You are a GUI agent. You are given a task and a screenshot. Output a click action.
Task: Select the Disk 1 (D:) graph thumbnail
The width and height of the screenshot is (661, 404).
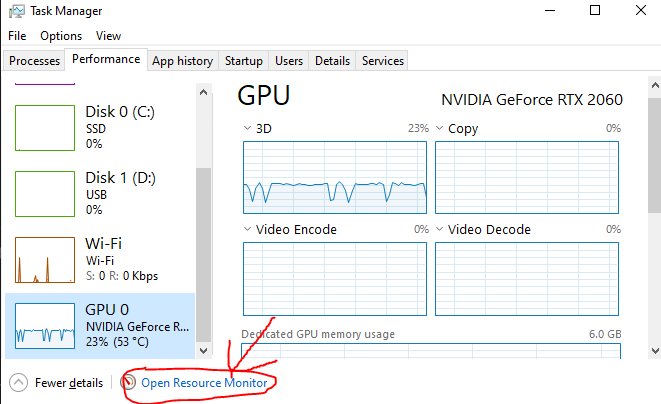point(45,193)
